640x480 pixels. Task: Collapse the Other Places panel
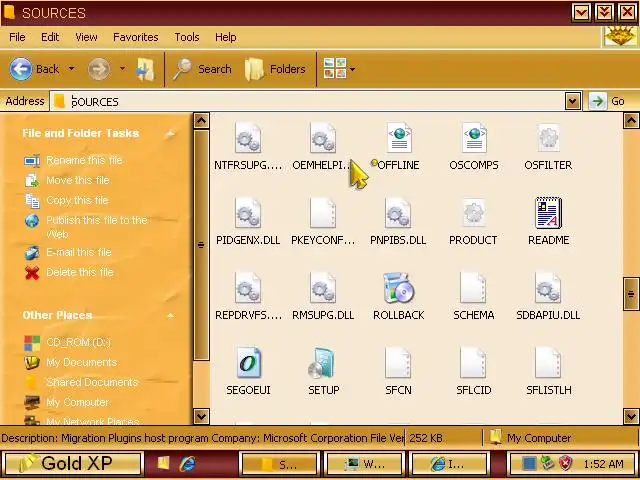171,316
